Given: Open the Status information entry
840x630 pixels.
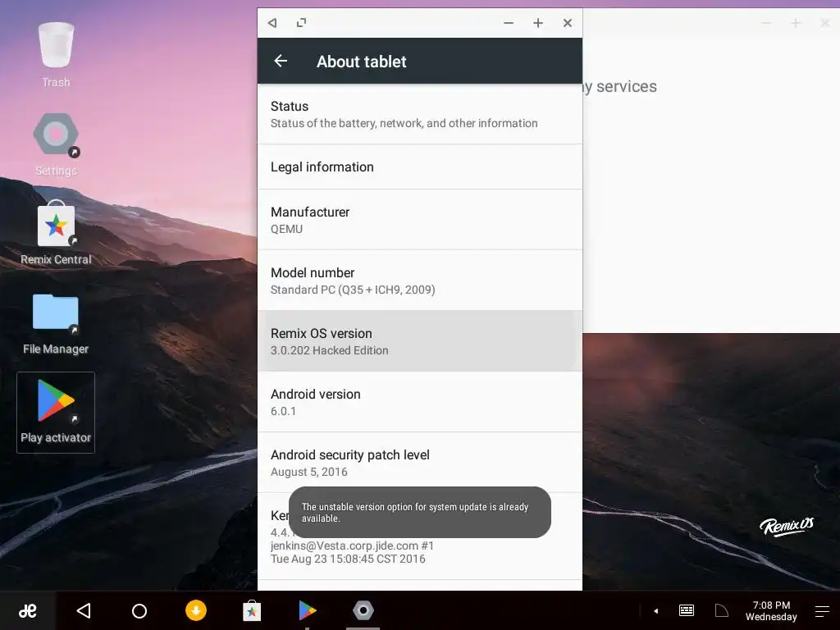Looking at the screenshot, I should click(x=420, y=114).
